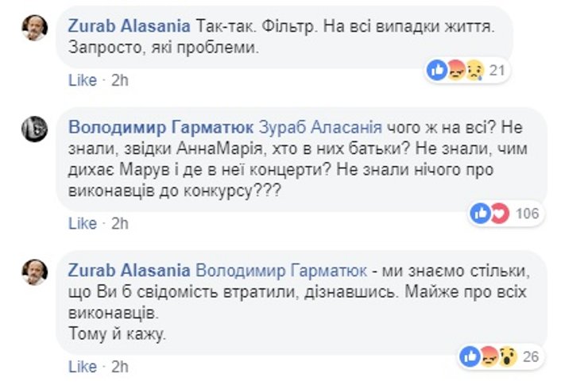Viewport: 588px width, 389px height.
Task: Open the Володимир Гарматюк author name link
Action: 160,127
